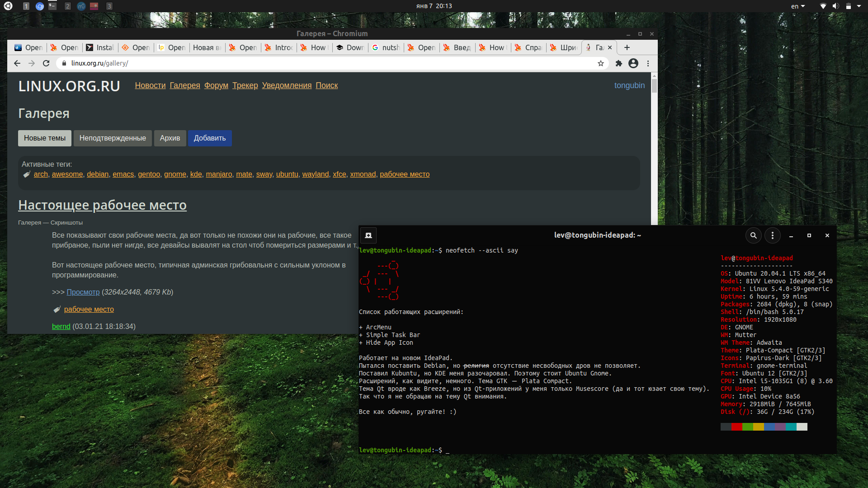868x488 pixels.
Task: Click the LINUX.ORG.RU site title
Action: pyautogui.click(x=69, y=86)
